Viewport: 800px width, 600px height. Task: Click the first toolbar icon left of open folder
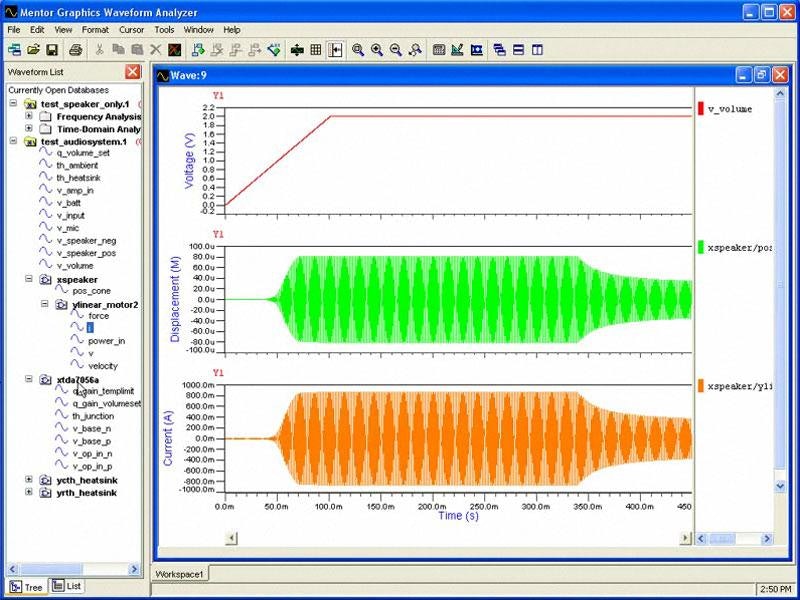(15, 49)
